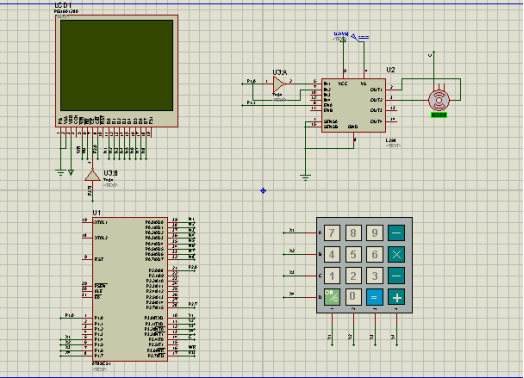Click the LCD1 component label
524x378 pixels.
63,6
